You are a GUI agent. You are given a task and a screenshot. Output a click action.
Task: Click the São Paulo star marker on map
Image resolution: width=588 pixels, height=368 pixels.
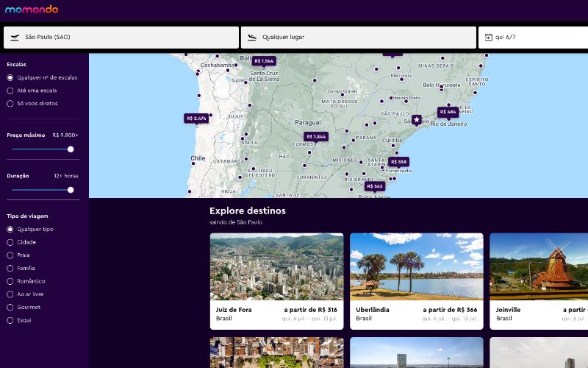click(x=417, y=120)
